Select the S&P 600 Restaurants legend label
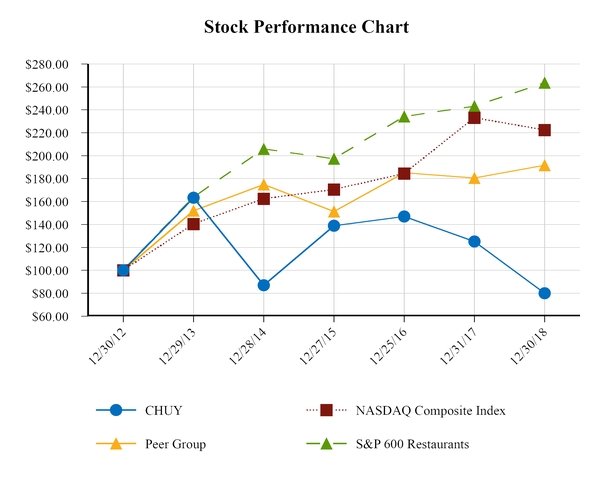613x480 pixels. click(x=411, y=443)
